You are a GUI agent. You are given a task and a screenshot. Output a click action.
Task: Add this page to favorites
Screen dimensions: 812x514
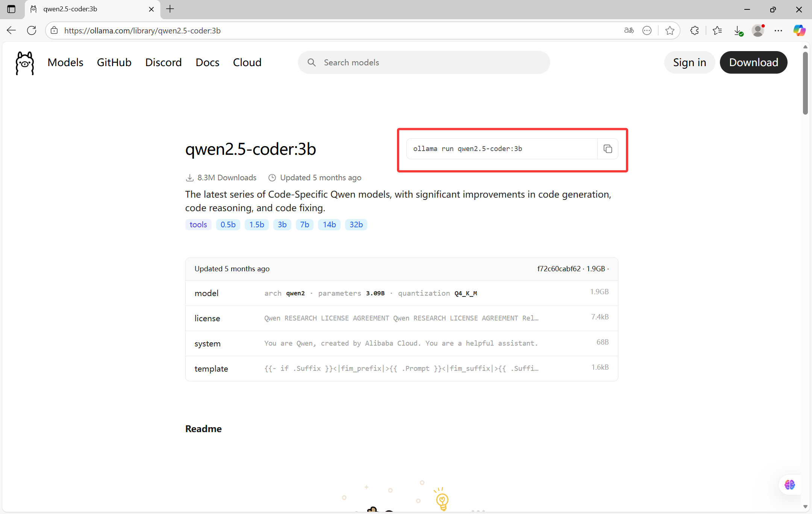670,30
